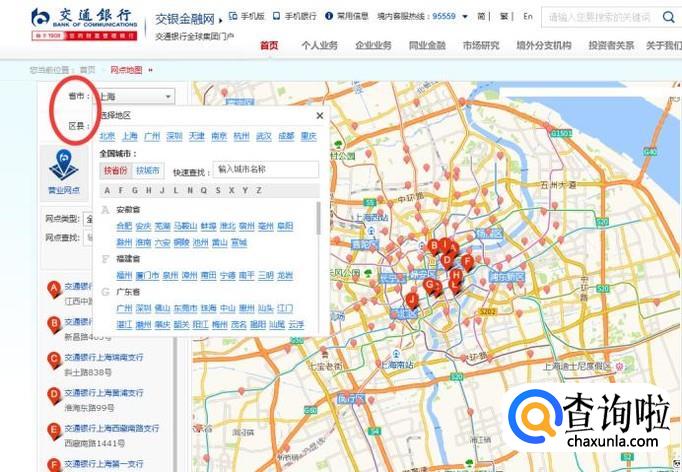
Task: Click map pin F on the map
Action: point(467,263)
